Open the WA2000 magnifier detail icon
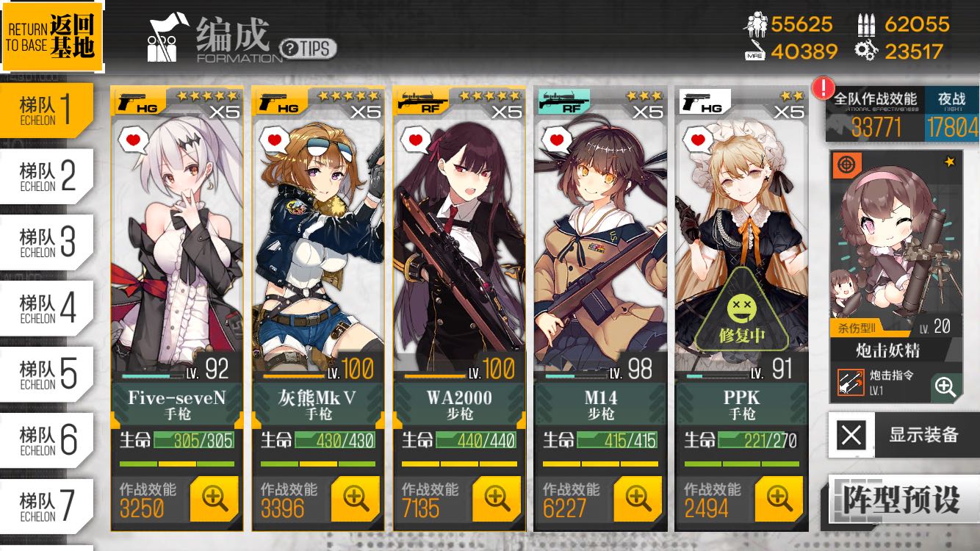This screenshot has height=551, width=980. [496, 499]
